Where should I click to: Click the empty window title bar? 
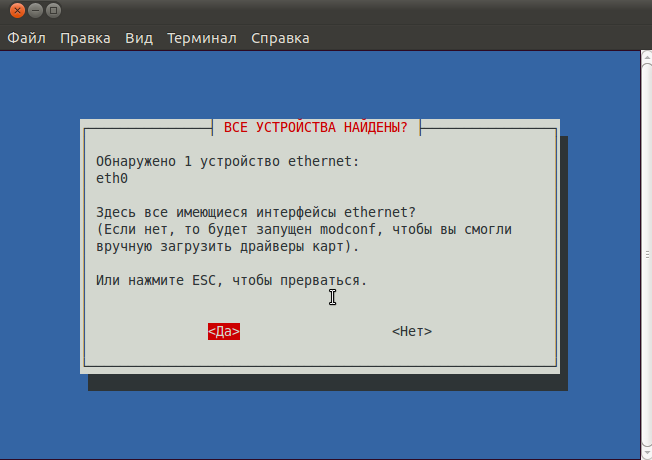click(x=353, y=10)
